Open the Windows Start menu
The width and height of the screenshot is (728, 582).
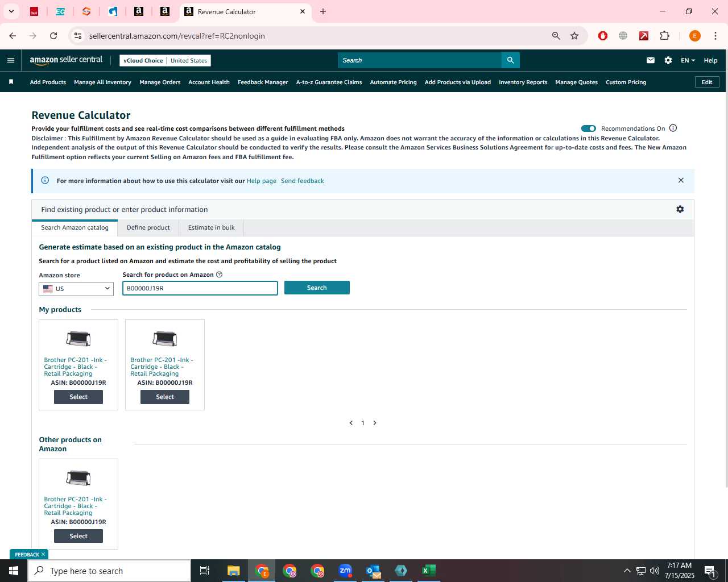pos(14,571)
